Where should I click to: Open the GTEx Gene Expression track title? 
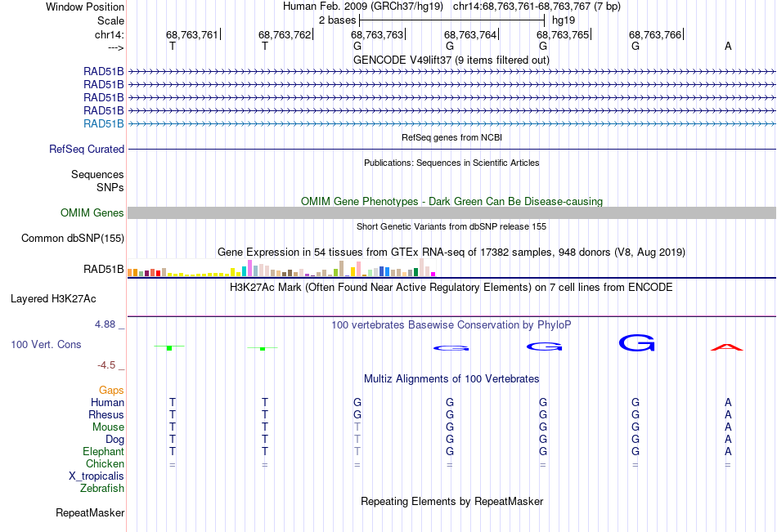pos(451,253)
